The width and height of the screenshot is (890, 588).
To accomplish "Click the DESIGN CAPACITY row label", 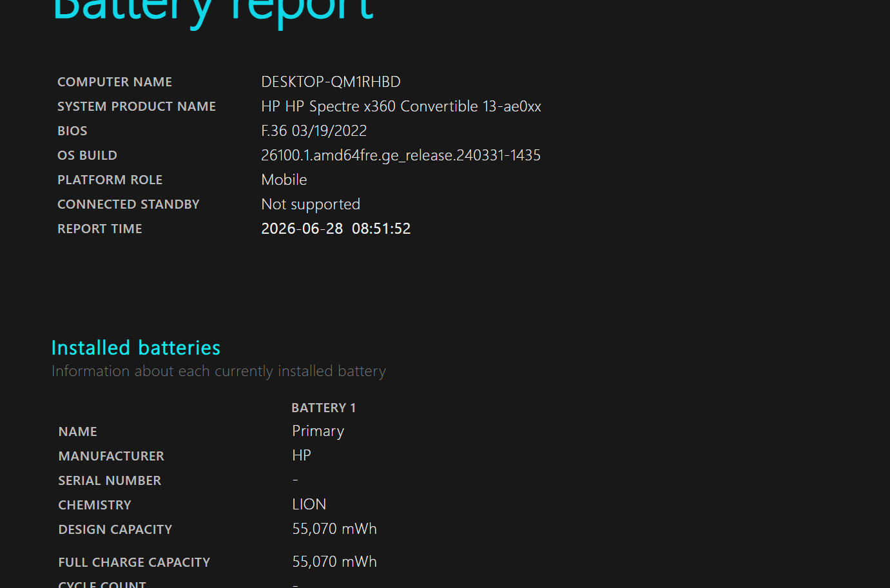I will point(115,529).
